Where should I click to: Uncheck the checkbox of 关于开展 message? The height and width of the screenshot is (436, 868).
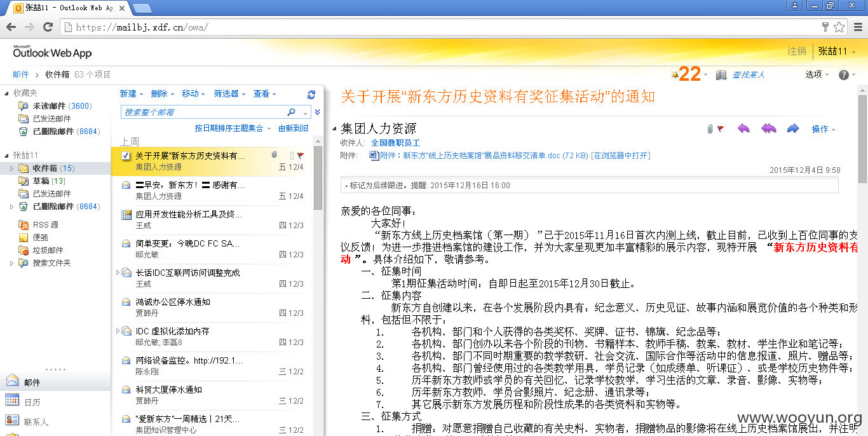tap(126, 156)
